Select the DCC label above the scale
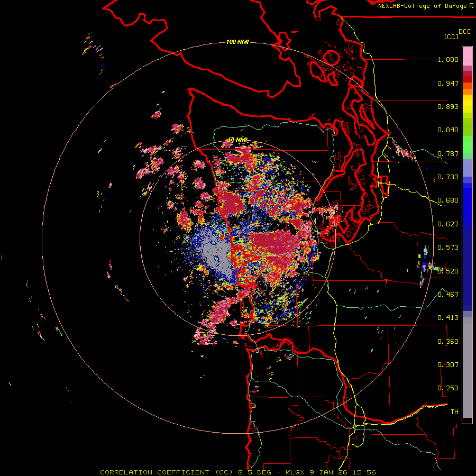Viewport: 476px width, 476px height. tap(465, 32)
